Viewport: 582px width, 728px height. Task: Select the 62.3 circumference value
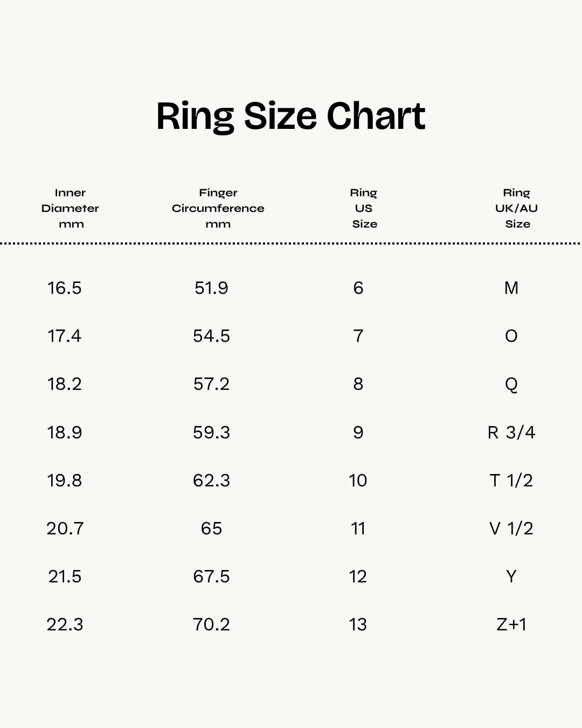(211, 480)
